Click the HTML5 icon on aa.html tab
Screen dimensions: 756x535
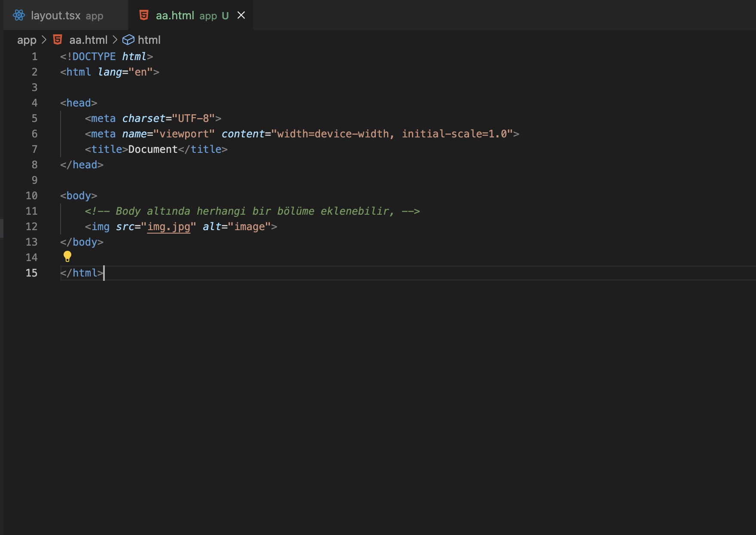pyautogui.click(x=144, y=15)
